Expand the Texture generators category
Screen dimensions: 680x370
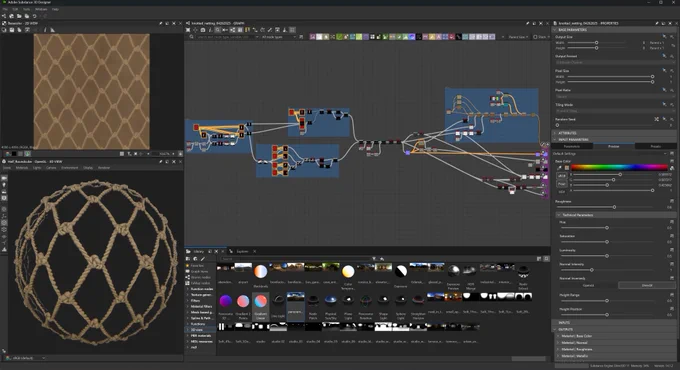[202, 295]
